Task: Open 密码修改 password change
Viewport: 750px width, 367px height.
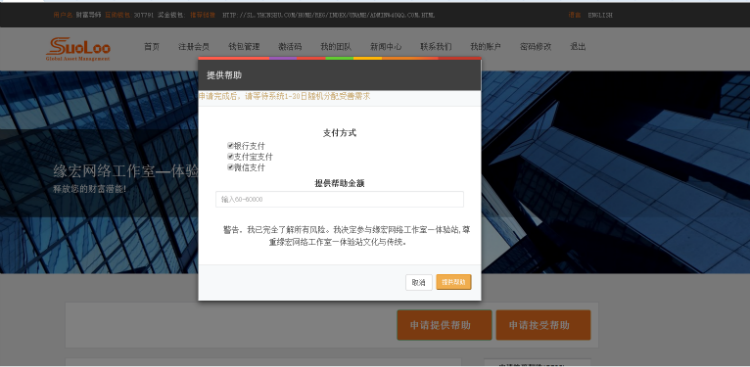Action: 536,47
